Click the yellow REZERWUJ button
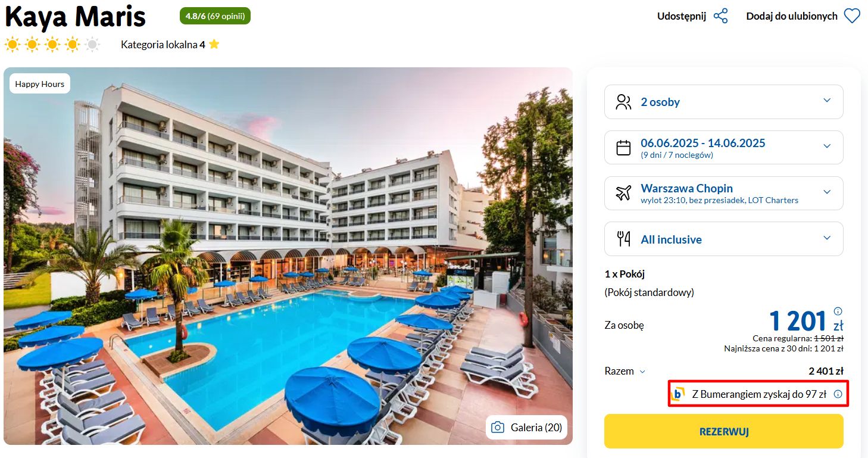 (724, 431)
